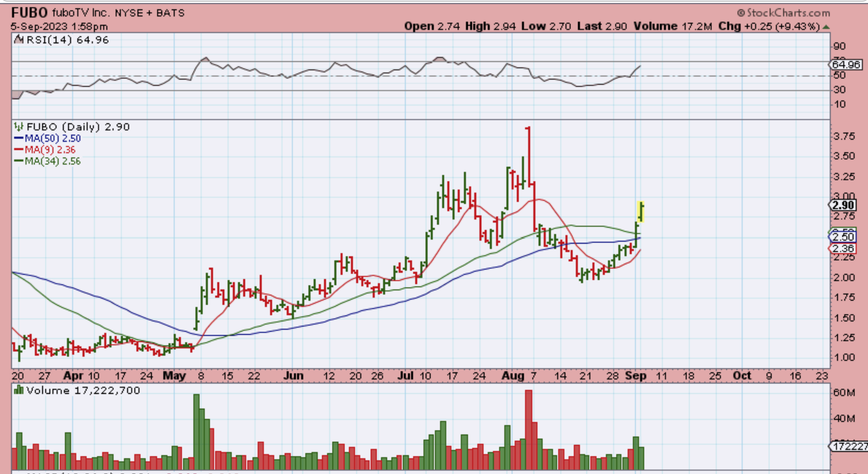Viewport: 868px width, 474px height.
Task: Click the Oct date label on axis
Action: click(x=741, y=376)
